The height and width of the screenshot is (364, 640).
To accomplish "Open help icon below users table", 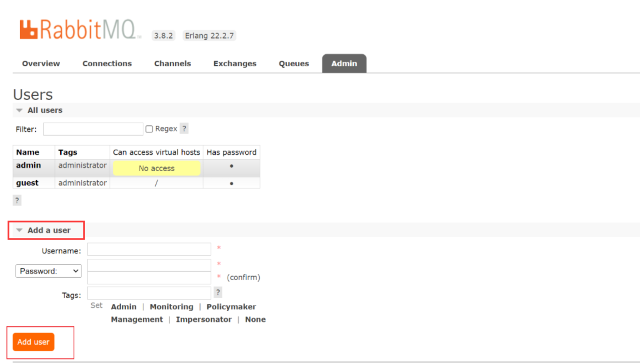I will (x=17, y=200).
